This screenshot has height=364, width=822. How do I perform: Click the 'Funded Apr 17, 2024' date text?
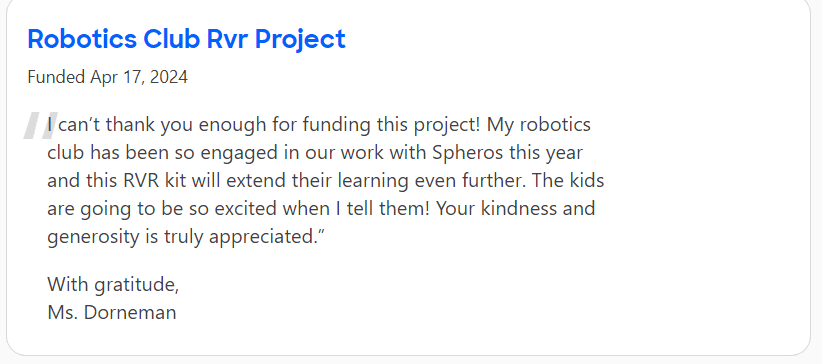click(107, 77)
